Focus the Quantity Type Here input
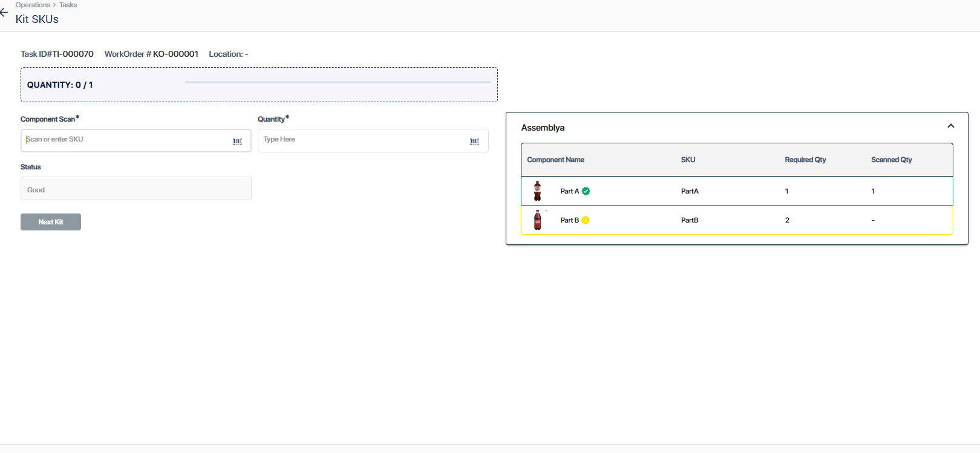 point(373,140)
